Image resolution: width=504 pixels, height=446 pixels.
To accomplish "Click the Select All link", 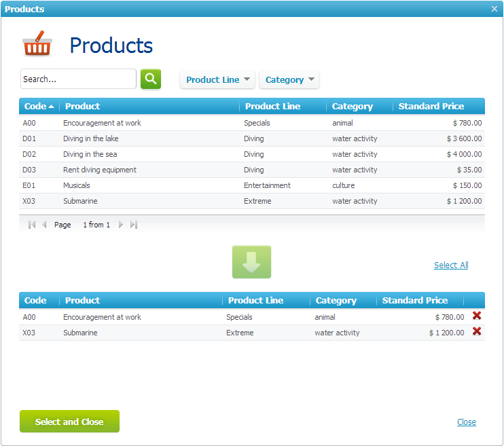I will click(x=451, y=265).
